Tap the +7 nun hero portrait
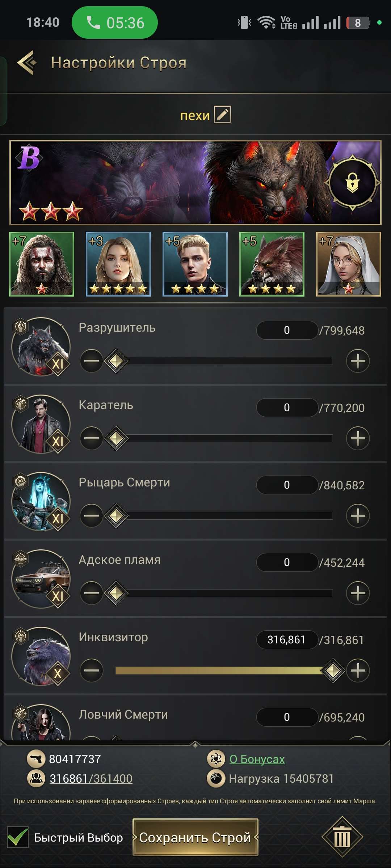The width and height of the screenshot is (391, 868). [x=349, y=264]
